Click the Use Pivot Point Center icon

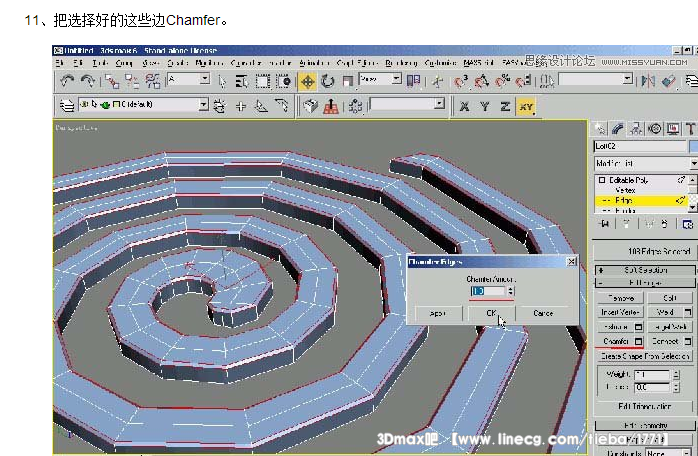413,80
